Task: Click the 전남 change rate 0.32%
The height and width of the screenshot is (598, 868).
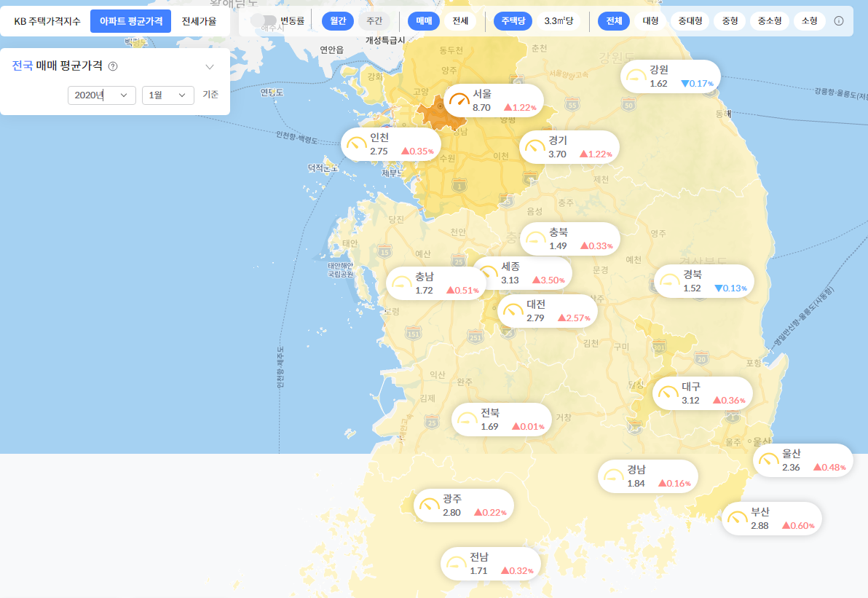Action: [x=517, y=571]
